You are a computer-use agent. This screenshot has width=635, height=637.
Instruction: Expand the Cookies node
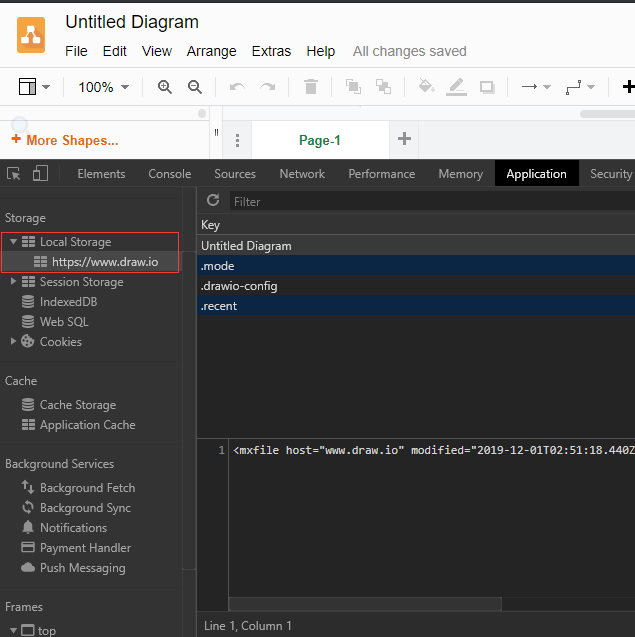click(x=13, y=341)
